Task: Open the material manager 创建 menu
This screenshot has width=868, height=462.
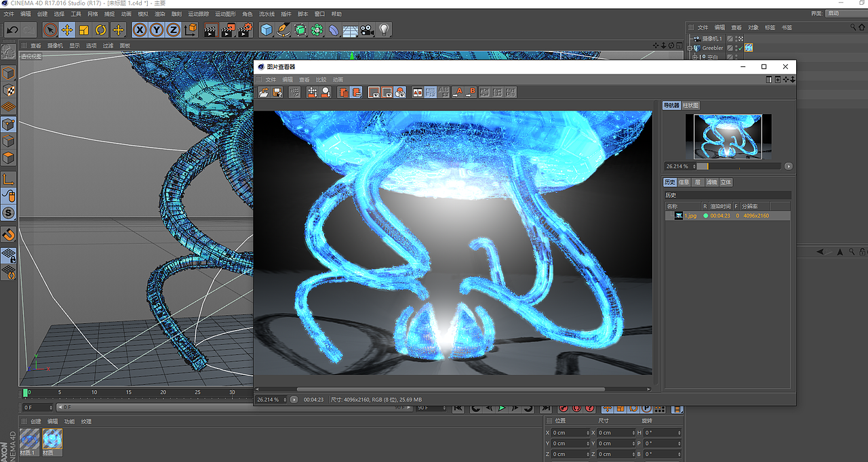Action: [36, 421]
